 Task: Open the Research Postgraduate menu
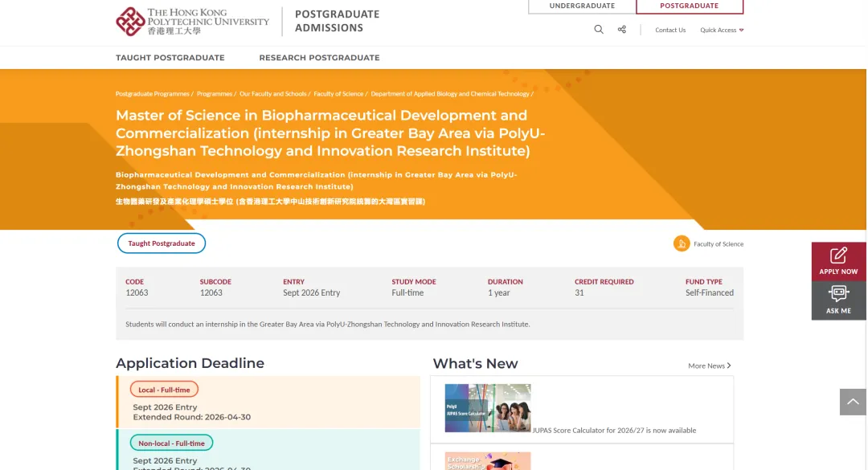tap(319, 58)
